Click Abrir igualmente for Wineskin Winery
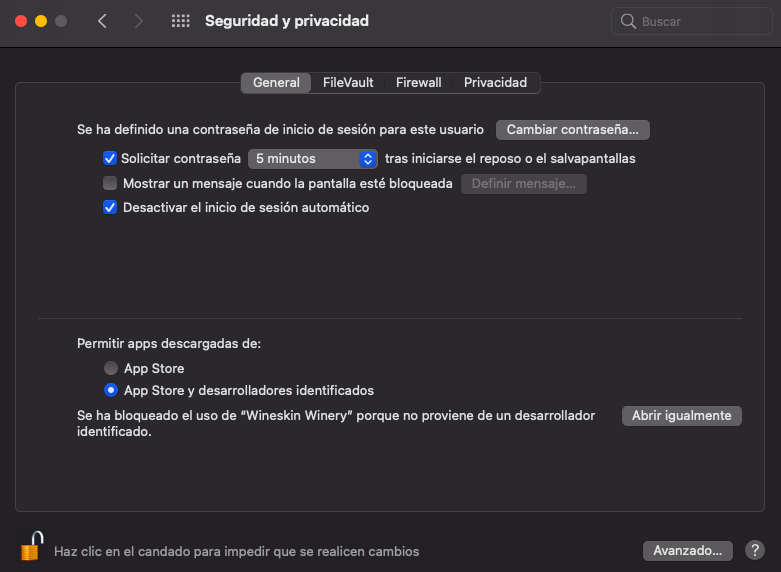Image resolution: width=781 pixels, height=572 pixels. (x=681, y=415)
